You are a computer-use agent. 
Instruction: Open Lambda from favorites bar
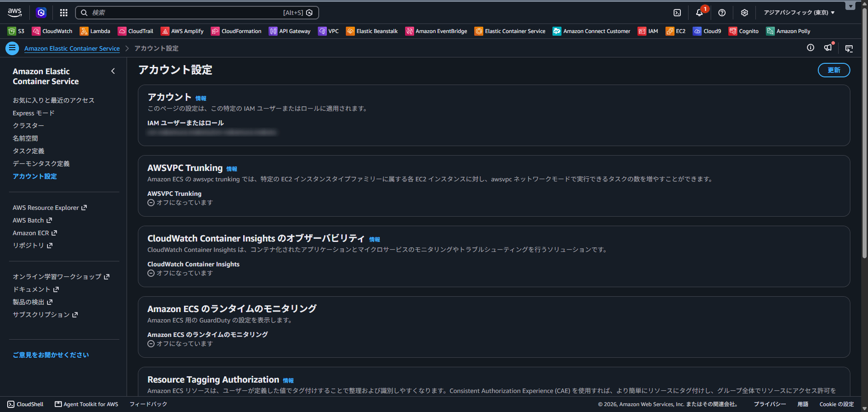[x=95, y=31]
